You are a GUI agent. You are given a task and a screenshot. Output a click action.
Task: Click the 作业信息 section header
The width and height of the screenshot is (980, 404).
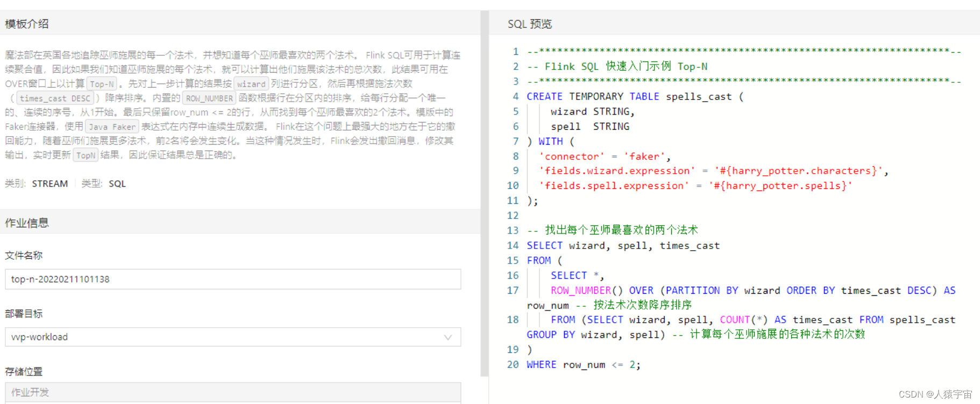point(27,223)
